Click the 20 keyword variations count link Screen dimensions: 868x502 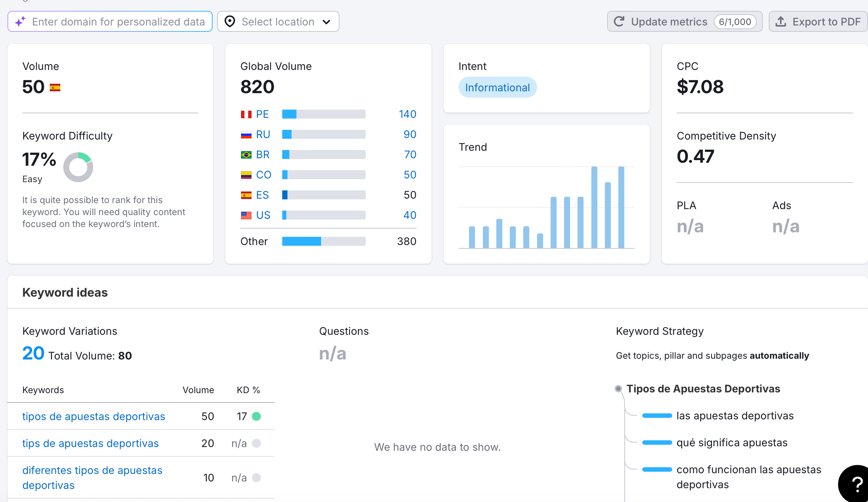pos(33,353)
